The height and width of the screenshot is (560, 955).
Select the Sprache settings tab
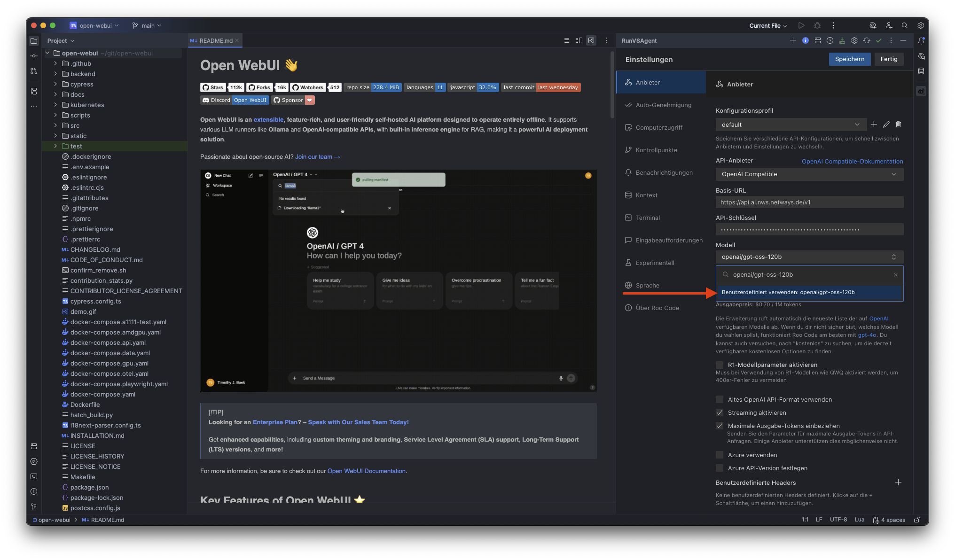(661, 285)
